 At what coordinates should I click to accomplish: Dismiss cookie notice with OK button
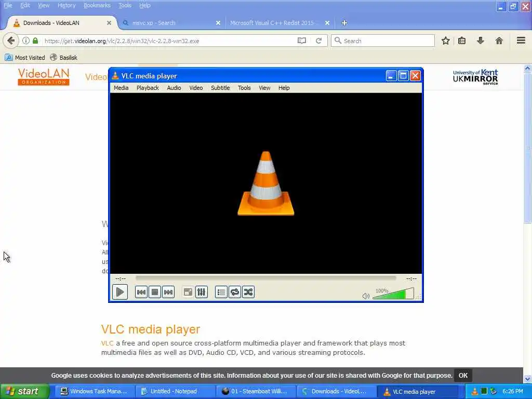click(x=463, y=375)
